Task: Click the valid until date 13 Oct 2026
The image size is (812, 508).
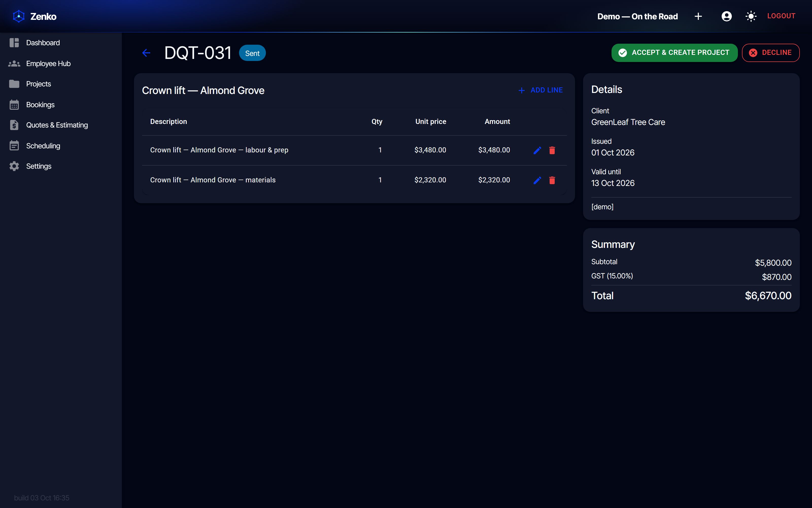Action: pos(613,183)
